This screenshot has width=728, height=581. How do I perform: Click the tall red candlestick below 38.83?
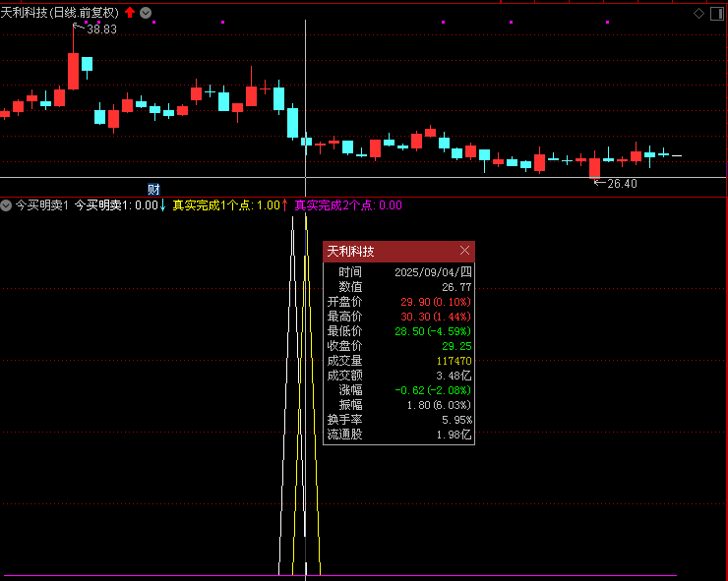click(74, 71)
